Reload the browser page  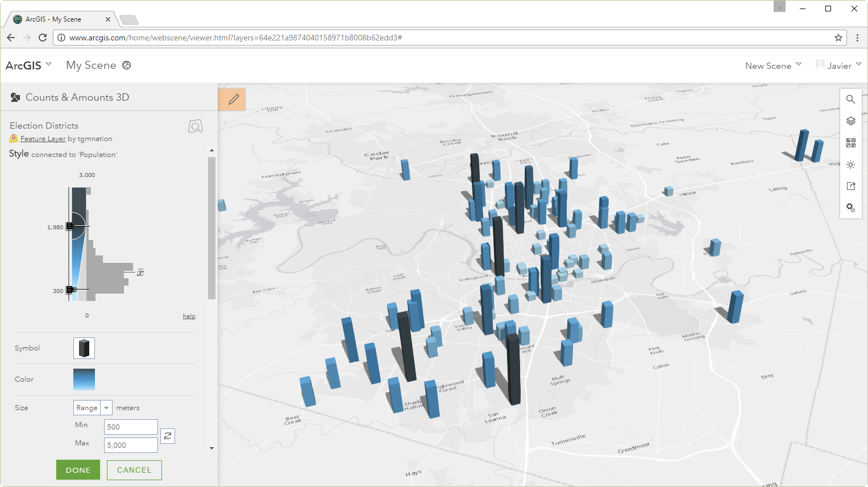pyautogui.click(x=43, y=38)
